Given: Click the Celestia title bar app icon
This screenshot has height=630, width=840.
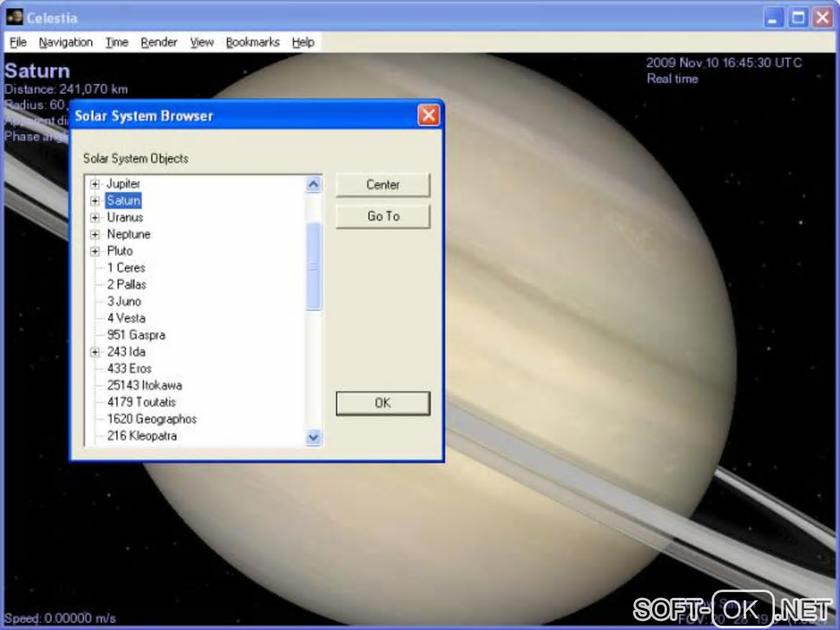Looking at the screenshot, I should pos(15,17).
